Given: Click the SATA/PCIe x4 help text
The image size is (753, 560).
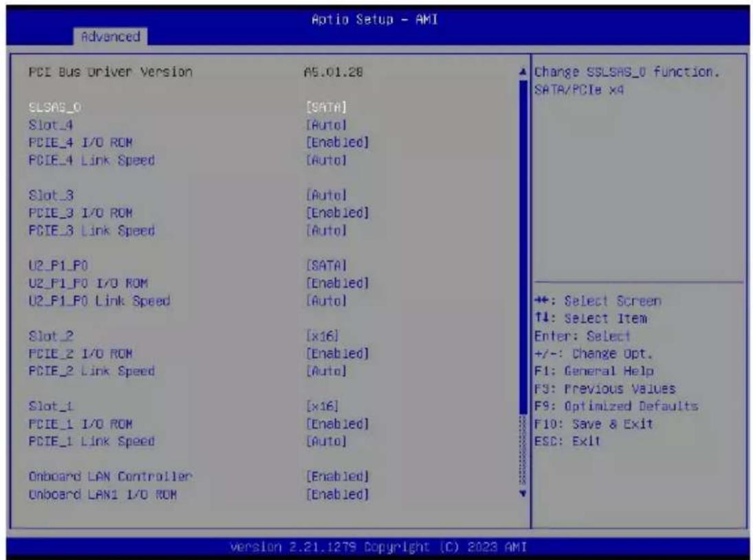Looking at the screenshot, I should [579, 90].
